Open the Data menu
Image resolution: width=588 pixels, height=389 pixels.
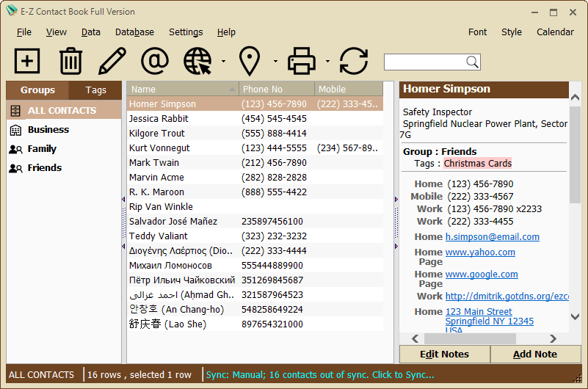[91, 32]
